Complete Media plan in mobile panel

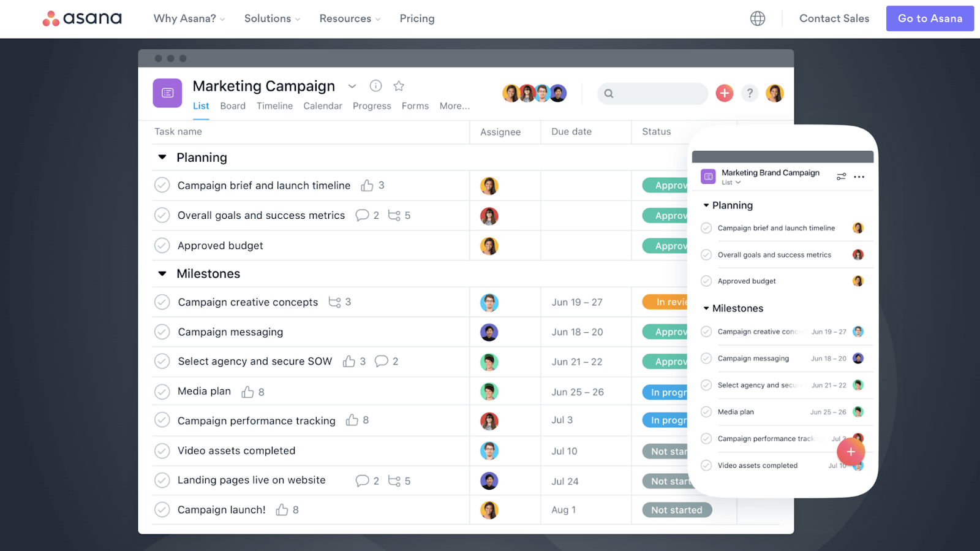(706, 412)
